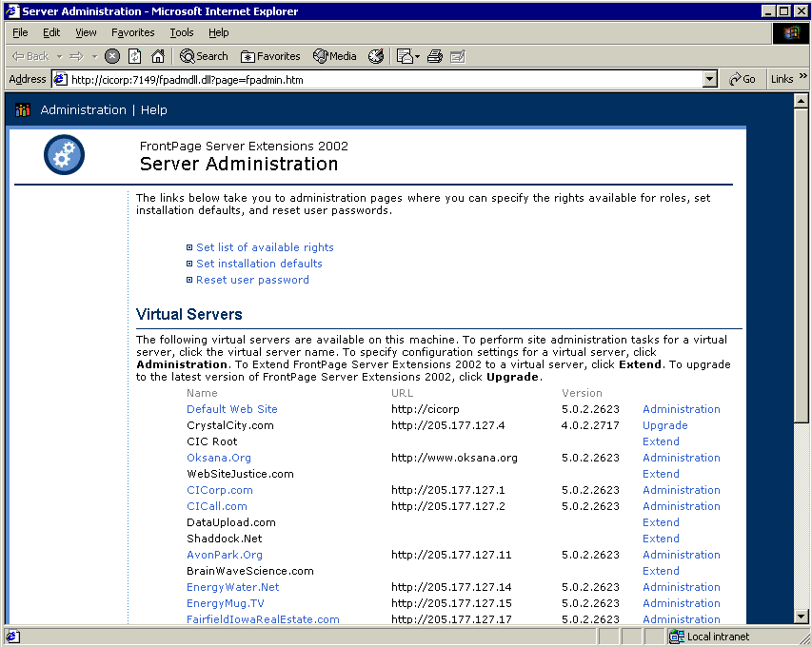Click the Go button

coord(743,79)
